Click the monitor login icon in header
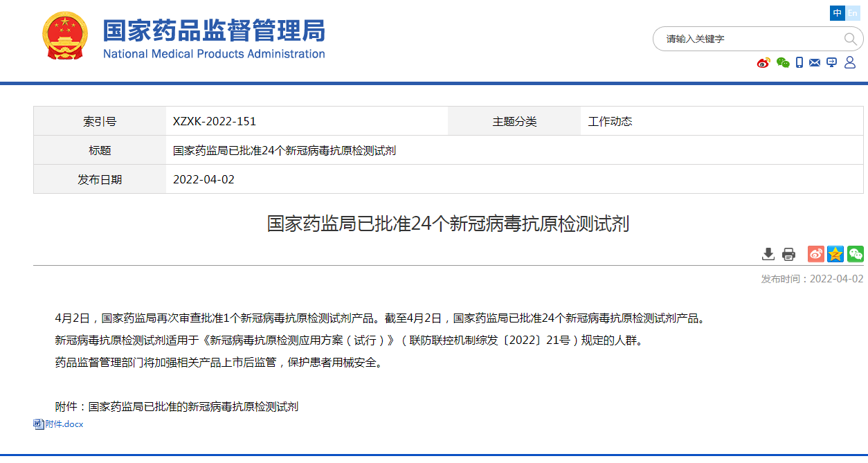The width and height of the screenshot is (868, 463). (831, 63)
